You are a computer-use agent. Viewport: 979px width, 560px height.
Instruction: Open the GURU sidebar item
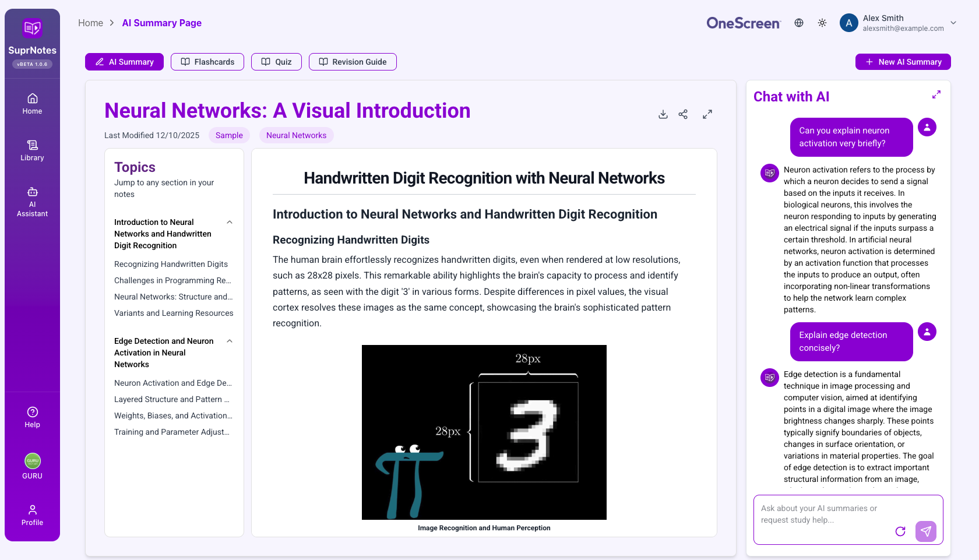point(32,466)
